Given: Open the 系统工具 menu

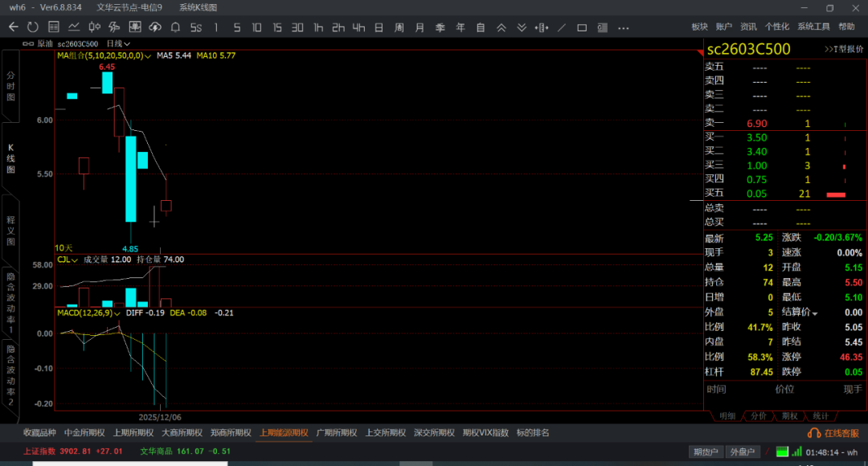Looking at the screenshot, I should [x=813, y=27].
